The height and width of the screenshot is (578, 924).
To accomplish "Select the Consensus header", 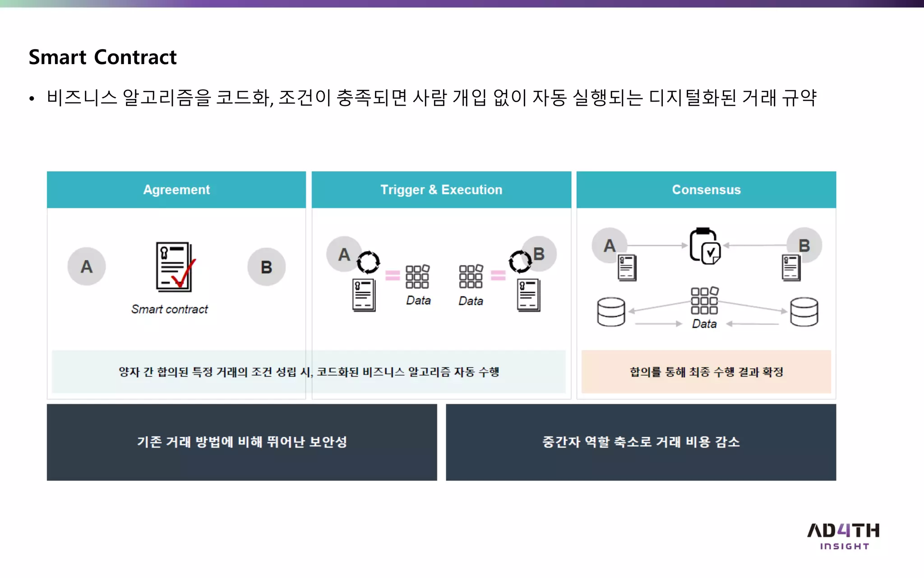I will coord(706,190).
